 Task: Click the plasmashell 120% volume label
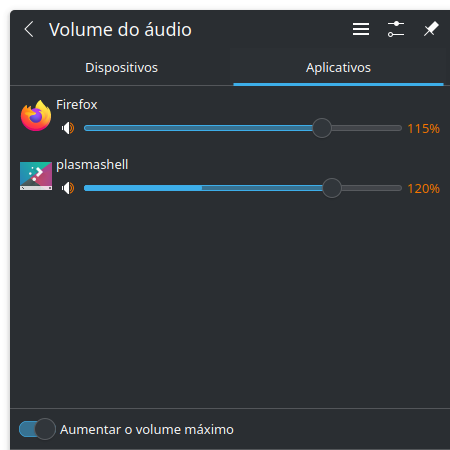point(423,189)
